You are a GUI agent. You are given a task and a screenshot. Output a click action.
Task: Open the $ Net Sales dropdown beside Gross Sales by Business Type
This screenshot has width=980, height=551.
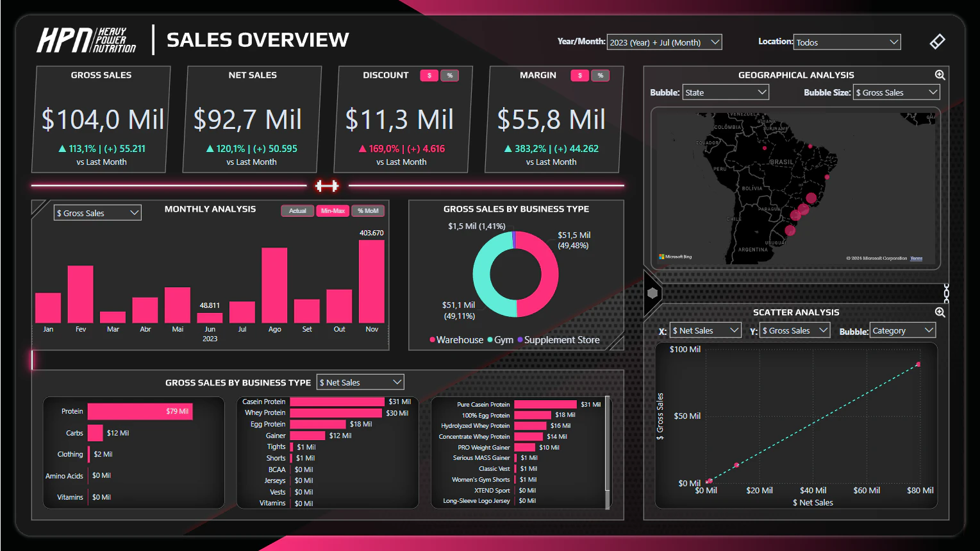(360, 382)
